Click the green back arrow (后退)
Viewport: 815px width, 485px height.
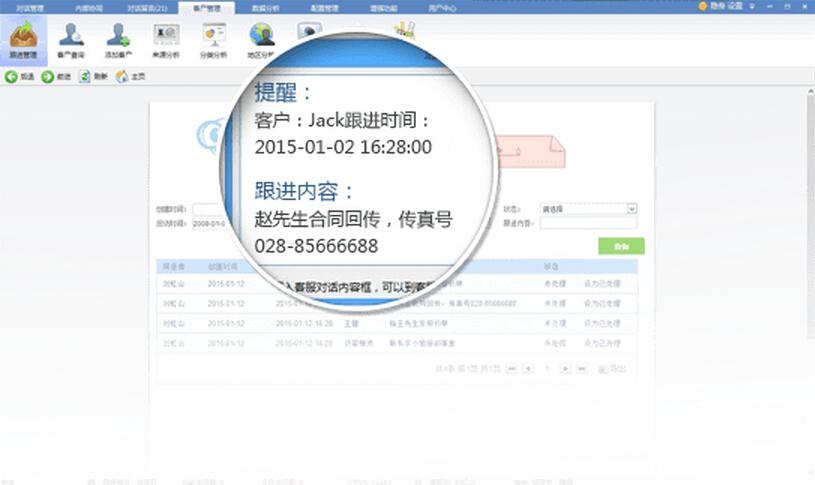11,77
